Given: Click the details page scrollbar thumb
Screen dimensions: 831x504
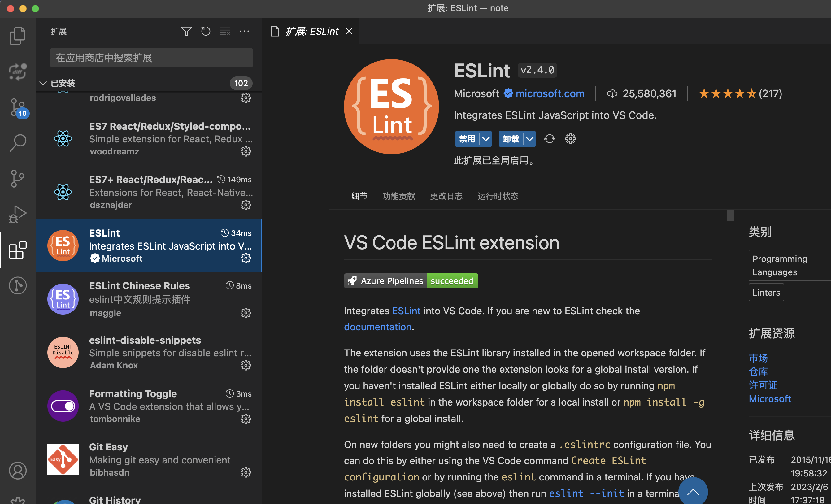Looking at the screenshot, I should click(x=730, y=215).
